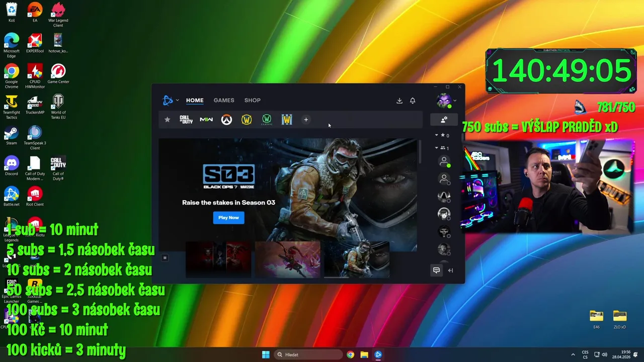Select the EA desktop shortcut

[35, 13]
